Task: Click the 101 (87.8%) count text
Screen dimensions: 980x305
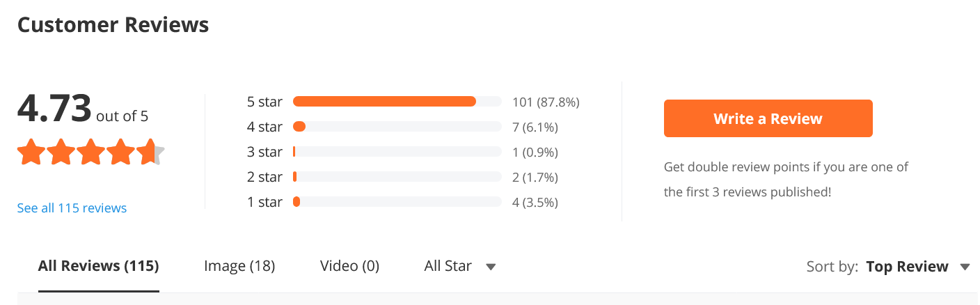Action: [546, 102]
